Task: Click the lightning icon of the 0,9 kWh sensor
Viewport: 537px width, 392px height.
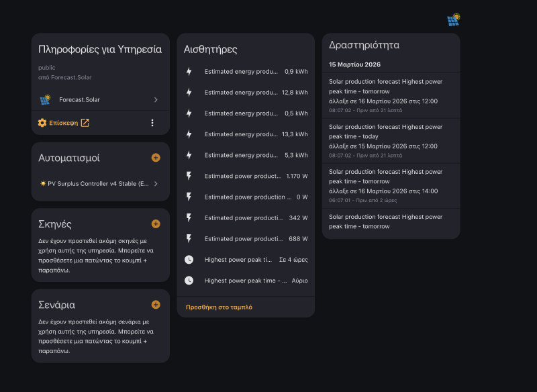Action: pyautogui.click(x=189, y=72)
